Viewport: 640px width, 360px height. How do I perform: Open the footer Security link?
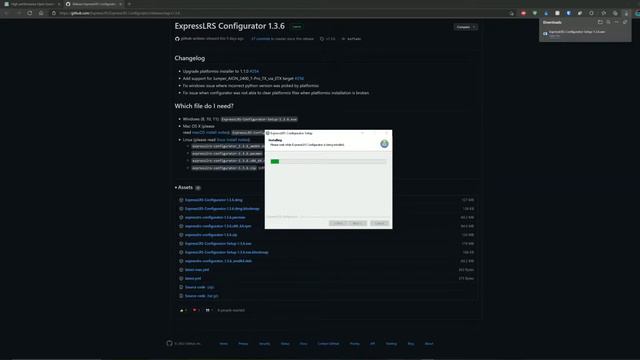click(264, 344)
